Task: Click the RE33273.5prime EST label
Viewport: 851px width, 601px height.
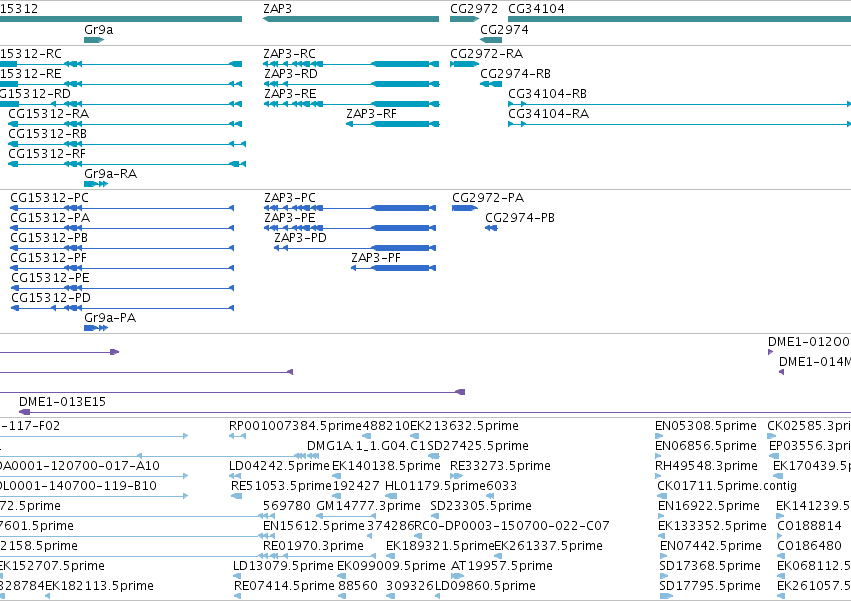Action: [500, 466]
